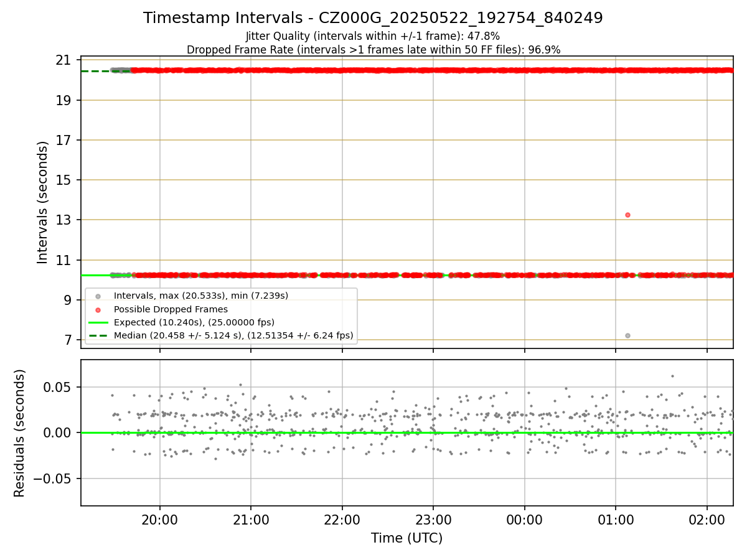
Task: Click the 02:00 x-axis tick label
Action: (707, 520)
